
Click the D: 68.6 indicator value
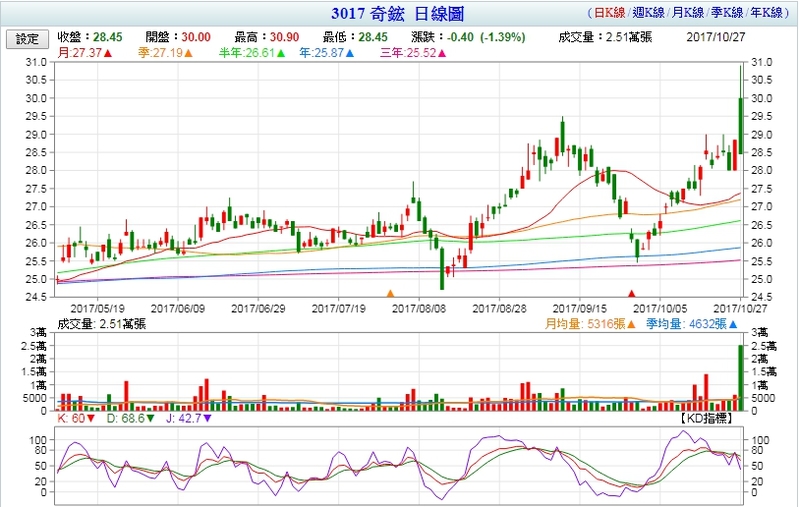point(126,418)
